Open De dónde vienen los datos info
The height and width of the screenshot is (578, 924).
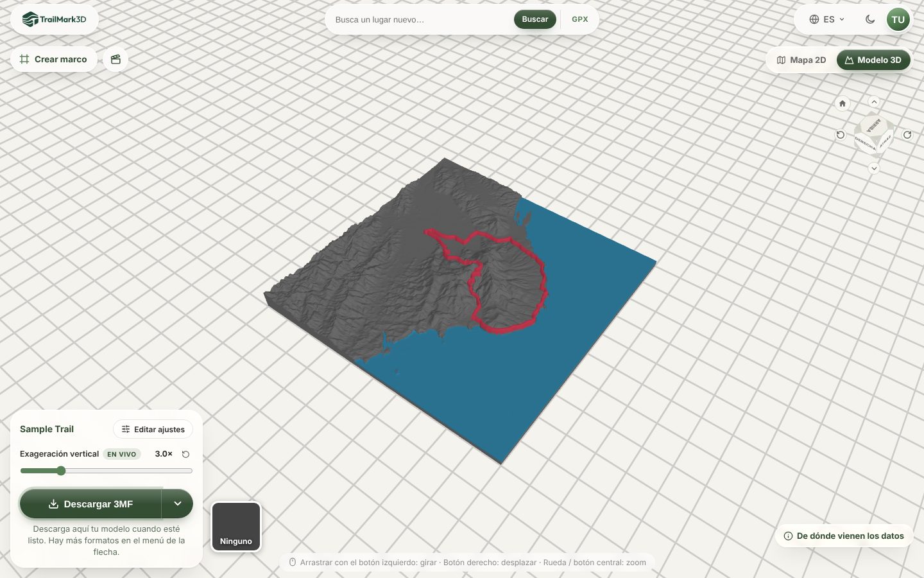(x=844, y=536)
